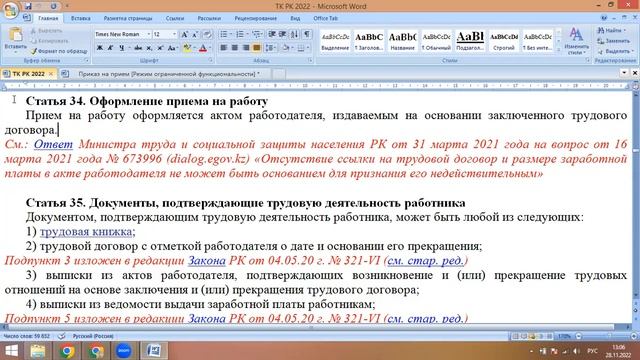Toggle show paragraph marks (¶)
The width and height of the screenshot is (640, 360).
pyautogui.click(x=307, y=34)
